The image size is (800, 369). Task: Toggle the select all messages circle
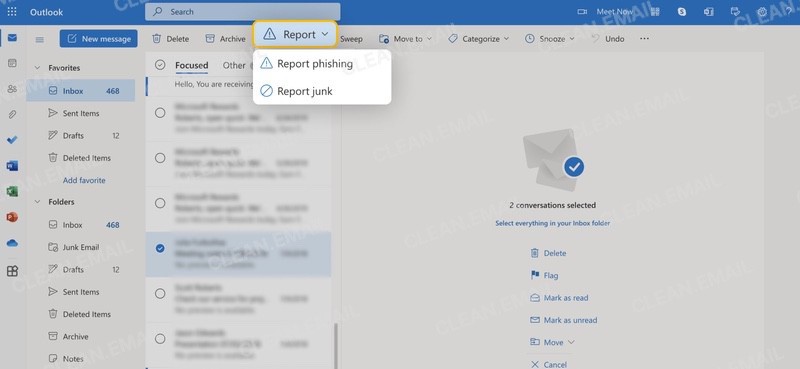[x=160, y=65]
